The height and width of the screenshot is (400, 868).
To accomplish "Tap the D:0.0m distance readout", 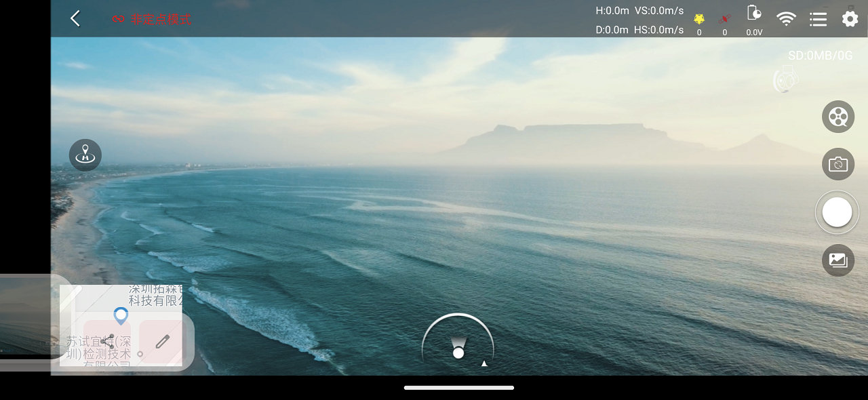I will point(612,30).
